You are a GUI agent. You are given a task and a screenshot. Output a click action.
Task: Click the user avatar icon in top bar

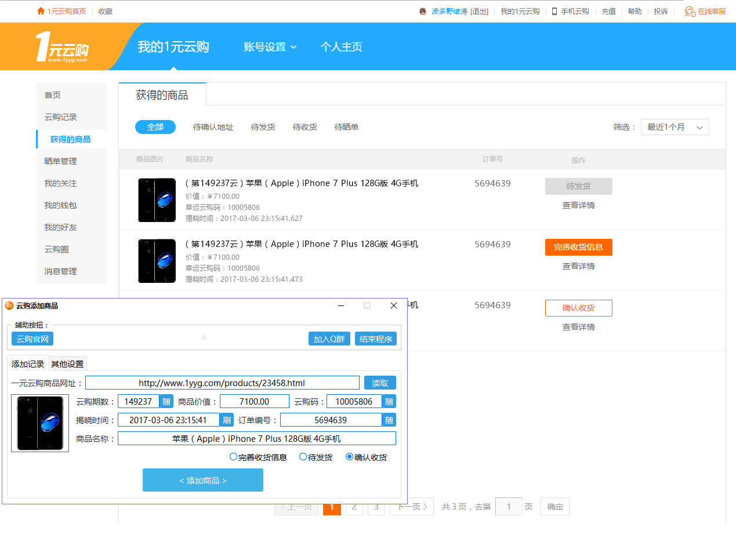point(423,11)
